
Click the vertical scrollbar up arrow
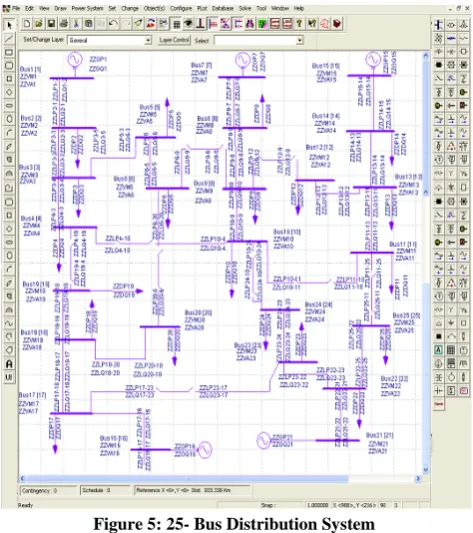pos(426,56)
